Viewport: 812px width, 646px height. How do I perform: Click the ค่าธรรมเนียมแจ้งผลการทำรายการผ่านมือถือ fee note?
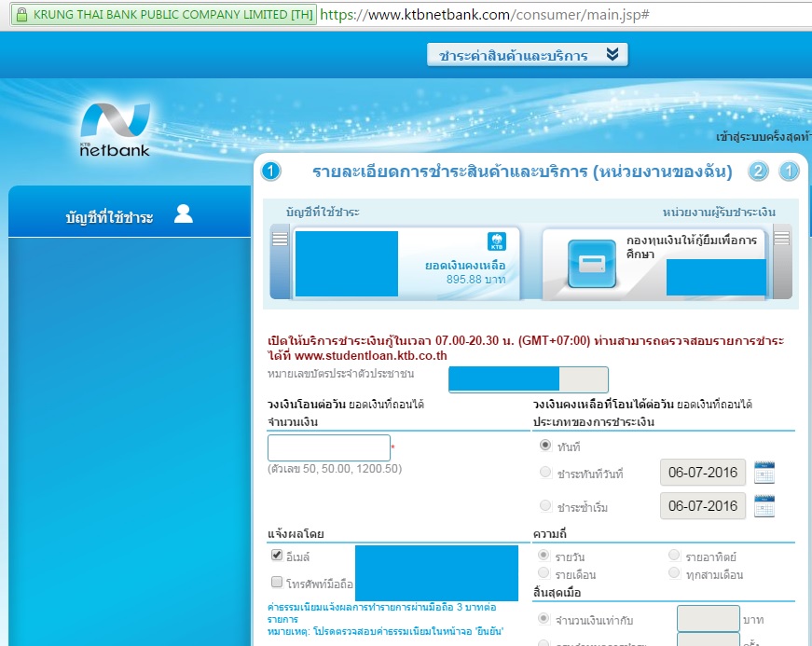pos(381,612)
